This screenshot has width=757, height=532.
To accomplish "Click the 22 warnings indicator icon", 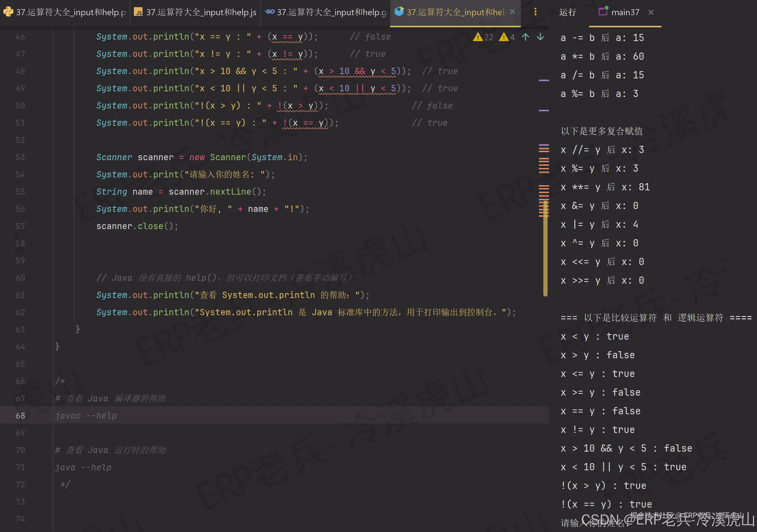I will pyautogui.click(x=478, y=37).
